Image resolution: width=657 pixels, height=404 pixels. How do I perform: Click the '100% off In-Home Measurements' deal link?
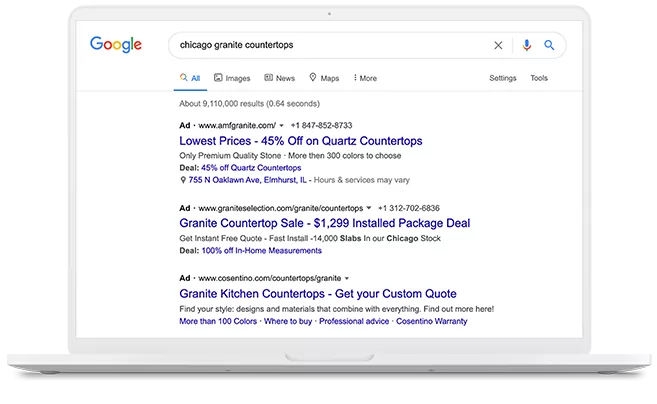262,251
